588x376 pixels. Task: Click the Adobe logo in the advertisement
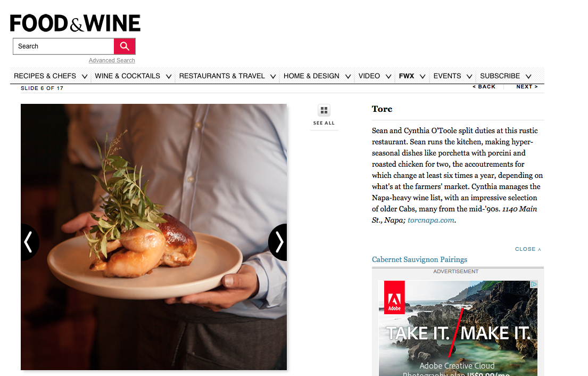tap(394, 297)
